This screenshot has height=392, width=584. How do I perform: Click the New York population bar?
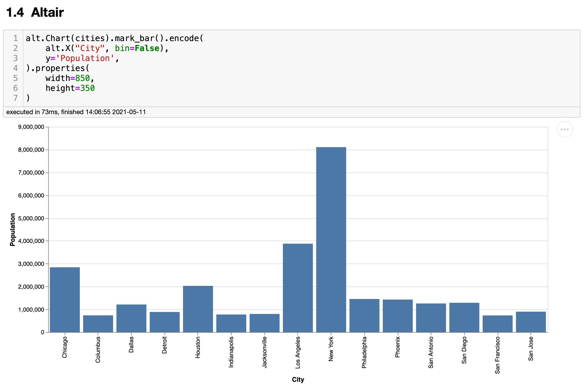point(331,239)
